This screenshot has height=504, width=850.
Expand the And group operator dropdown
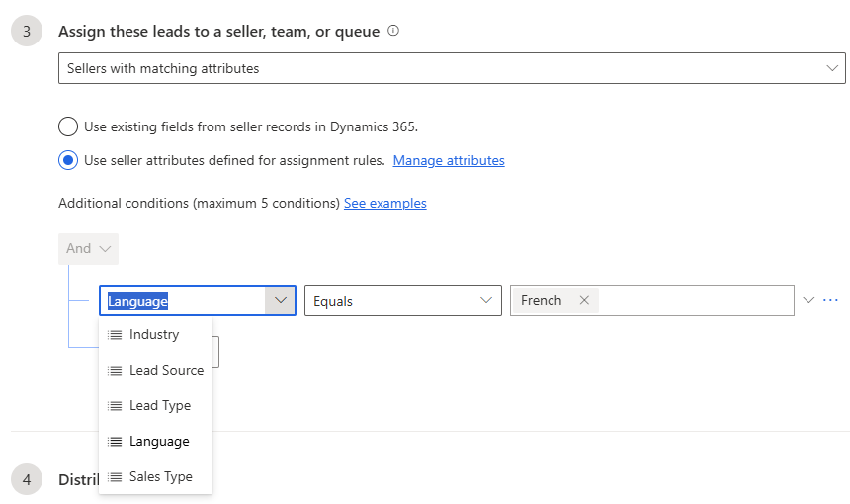88,249
